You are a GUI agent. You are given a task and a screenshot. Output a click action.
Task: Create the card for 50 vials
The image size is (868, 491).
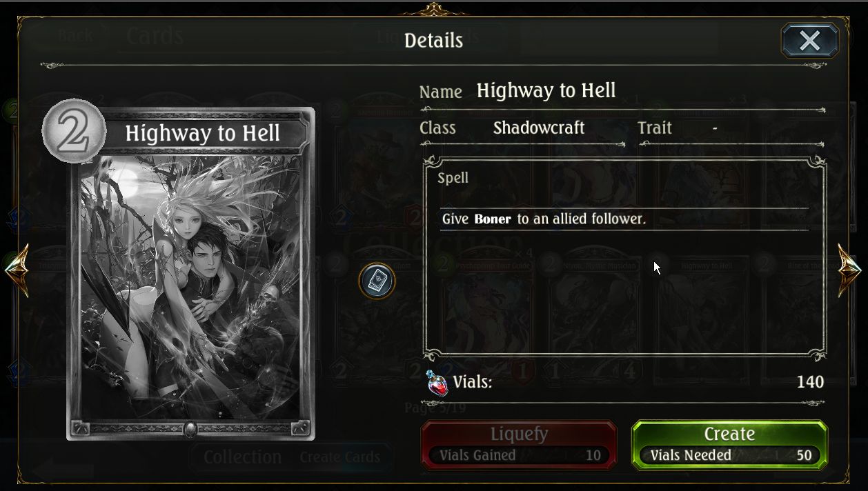(729, 445)
